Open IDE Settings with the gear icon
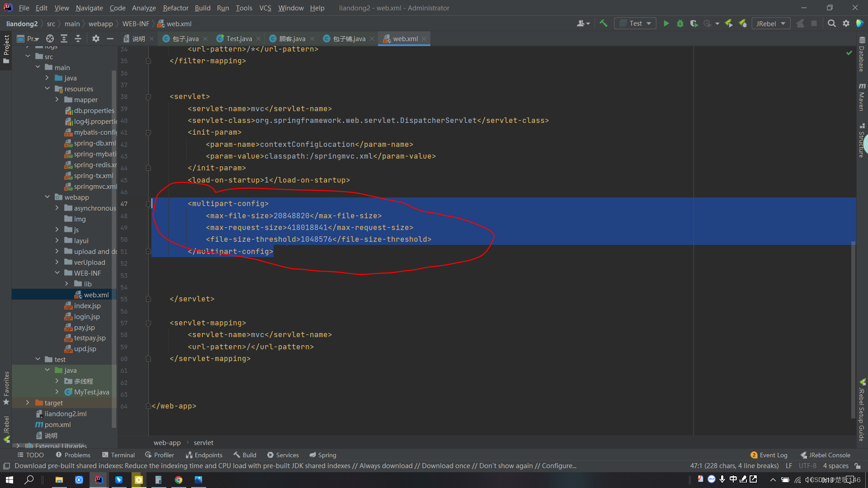 [846, 23]
